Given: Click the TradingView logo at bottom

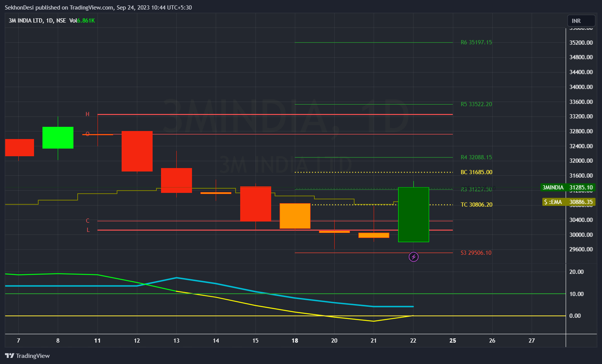Looking at the screenshot, I should tap(28, 356).
